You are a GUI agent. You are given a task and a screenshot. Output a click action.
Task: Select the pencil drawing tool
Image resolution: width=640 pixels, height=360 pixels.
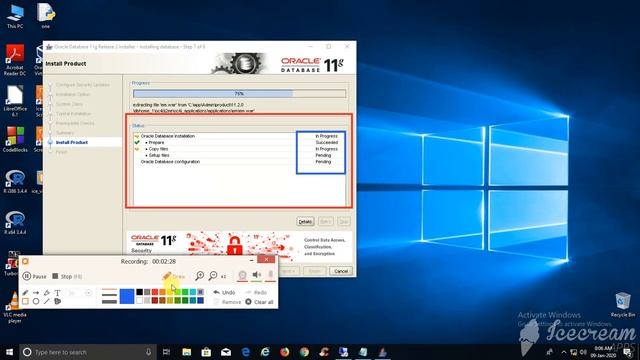[x=25, y=292]
